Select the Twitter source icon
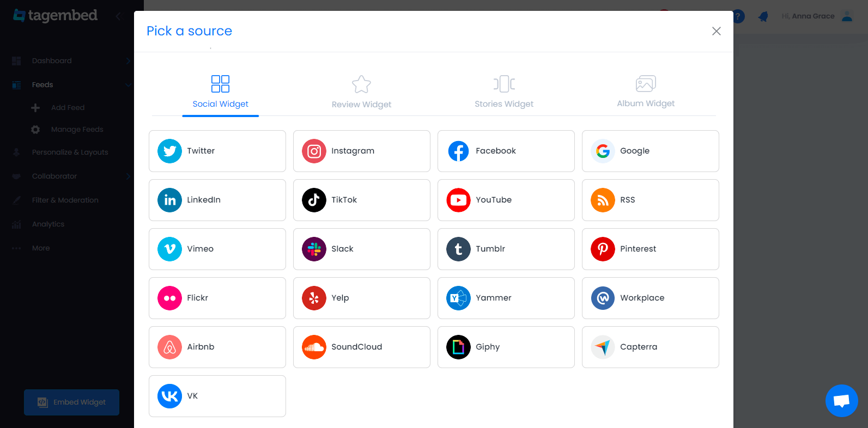The height and width of the screenshot is (428, 868). tap(169, 151)
